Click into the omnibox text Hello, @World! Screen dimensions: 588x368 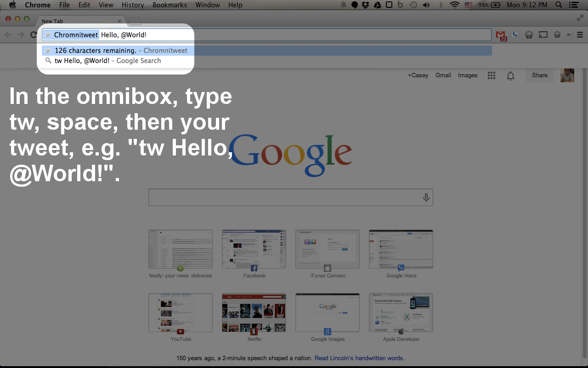click(x=124, y=35)
